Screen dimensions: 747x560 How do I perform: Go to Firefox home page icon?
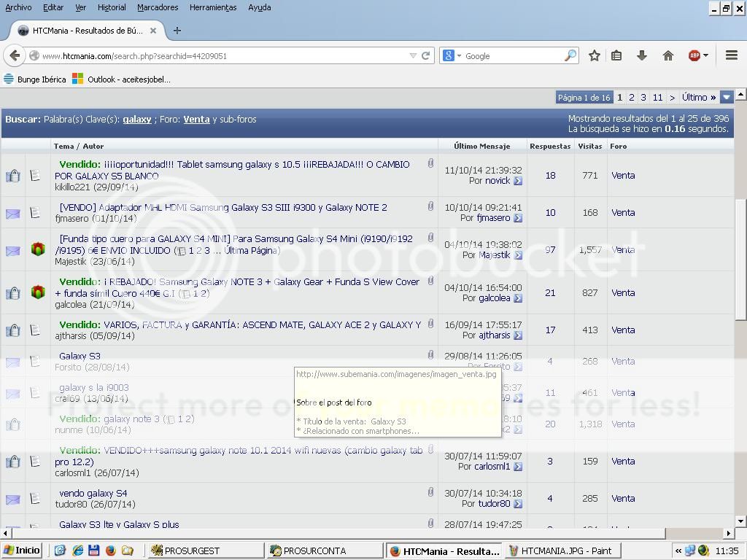tap(667, 55)
